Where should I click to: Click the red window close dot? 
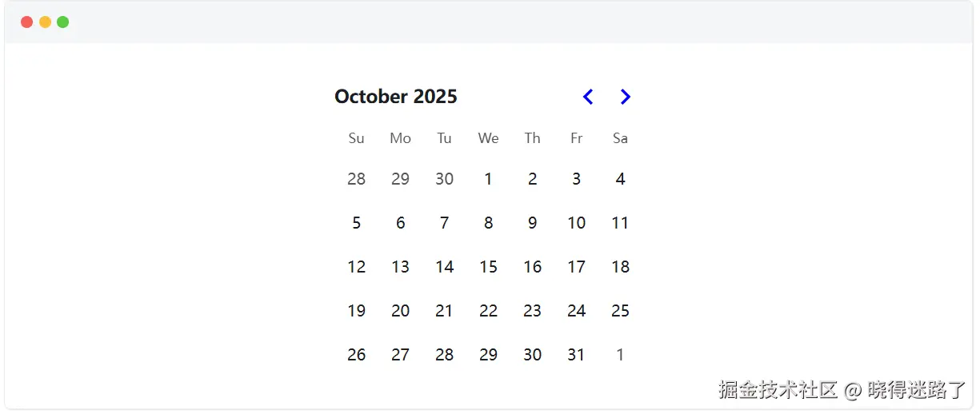(26, 22)
